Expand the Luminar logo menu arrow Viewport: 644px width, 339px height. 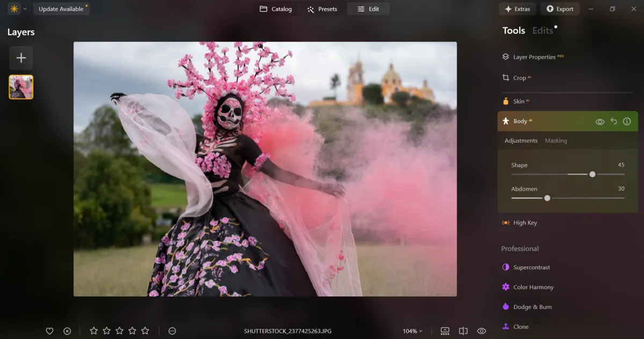24,9
